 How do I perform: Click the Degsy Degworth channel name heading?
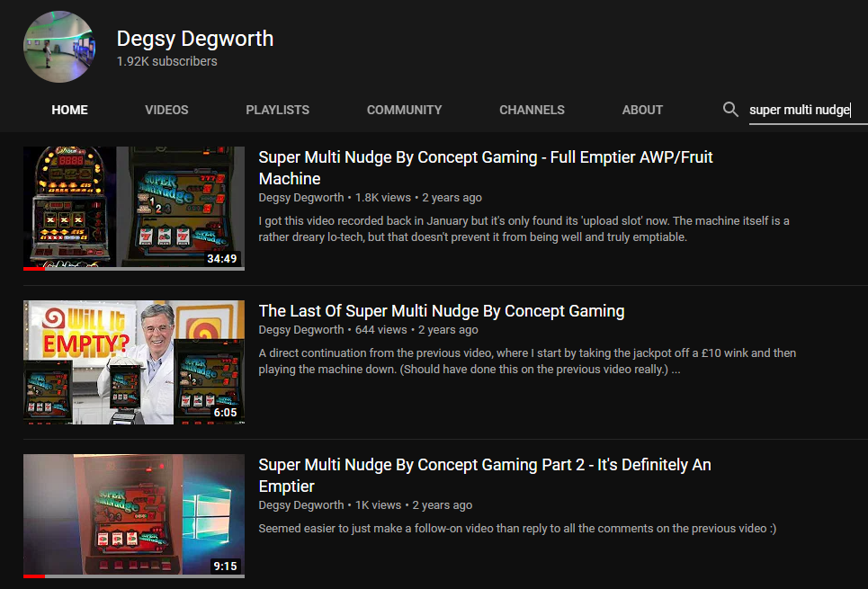pos(194,39)
